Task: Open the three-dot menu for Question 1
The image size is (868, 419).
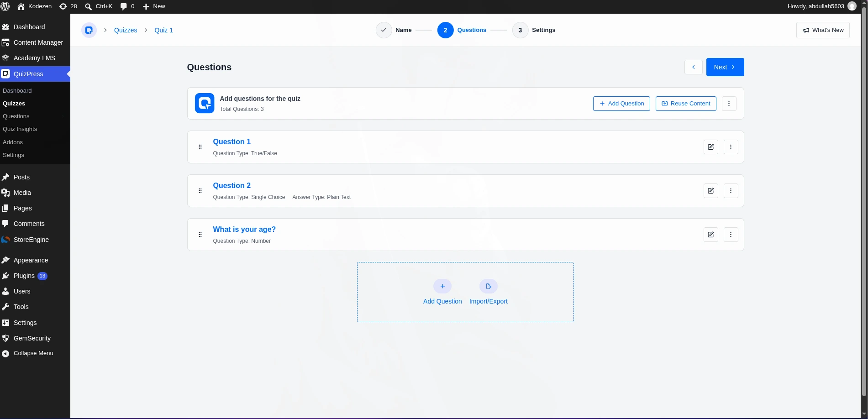Action: (x=731, y=147)
